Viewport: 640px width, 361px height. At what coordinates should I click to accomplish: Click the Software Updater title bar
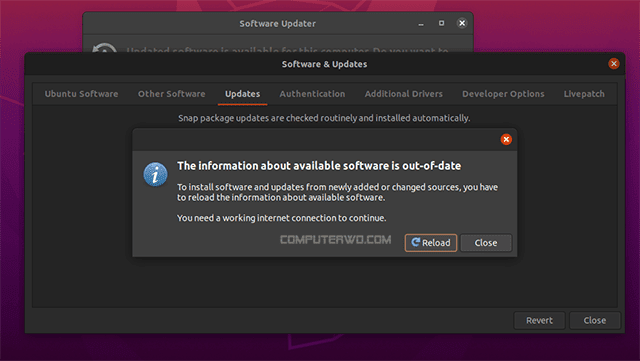pyautogui.click(x=278, y=23)
